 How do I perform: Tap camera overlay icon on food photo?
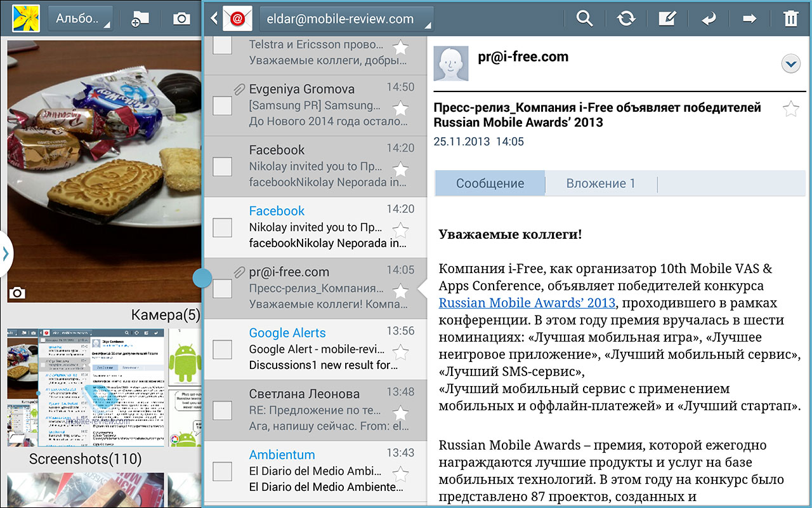tap(17, 293)
